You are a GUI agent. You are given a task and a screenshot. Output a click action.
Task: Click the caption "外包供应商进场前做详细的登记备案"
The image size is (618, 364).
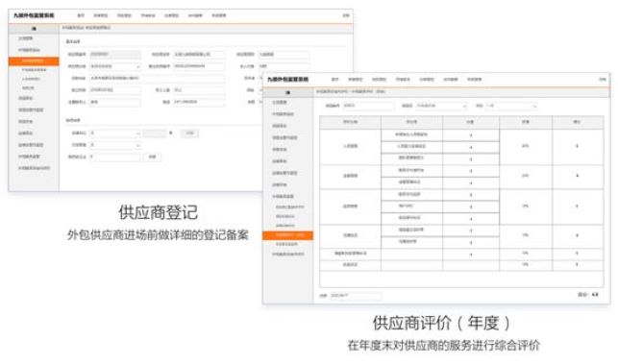(x=158, y=235)
